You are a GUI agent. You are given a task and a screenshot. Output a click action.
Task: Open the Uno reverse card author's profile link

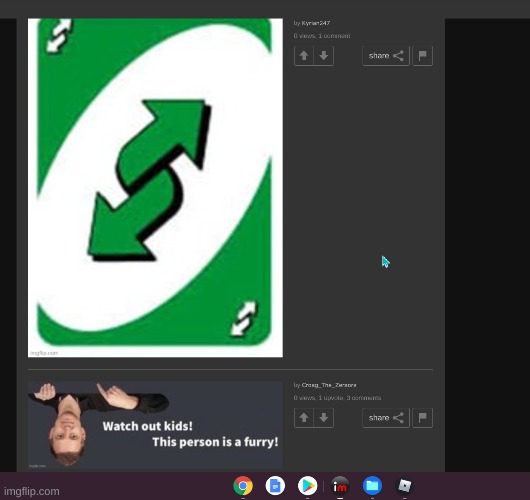coord(316,23)
